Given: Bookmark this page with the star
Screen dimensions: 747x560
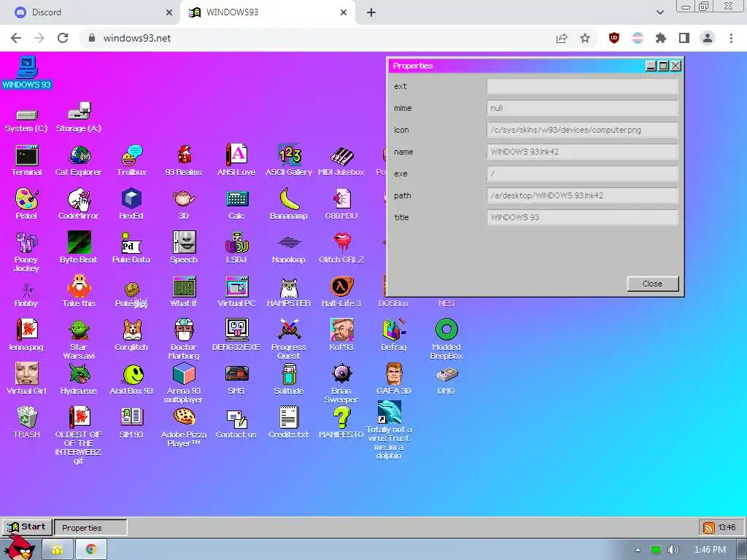Looking at the screenshot, I should 585,38.
